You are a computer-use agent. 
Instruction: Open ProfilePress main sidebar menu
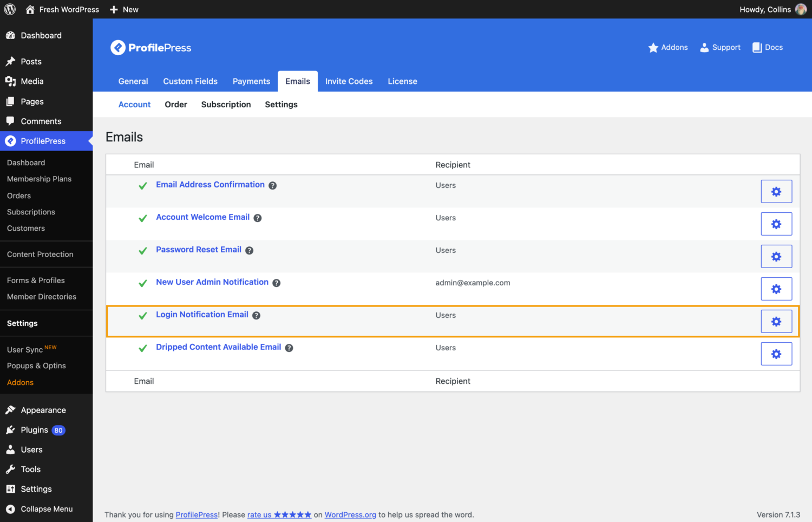pyautogui.click(x=46, y=141)
